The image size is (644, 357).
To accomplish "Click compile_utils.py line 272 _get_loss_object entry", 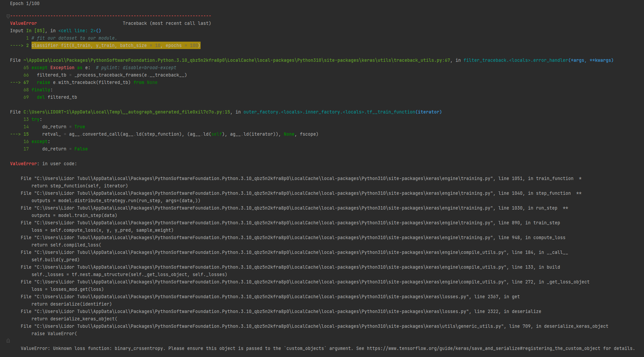I will tap(305, 282).
